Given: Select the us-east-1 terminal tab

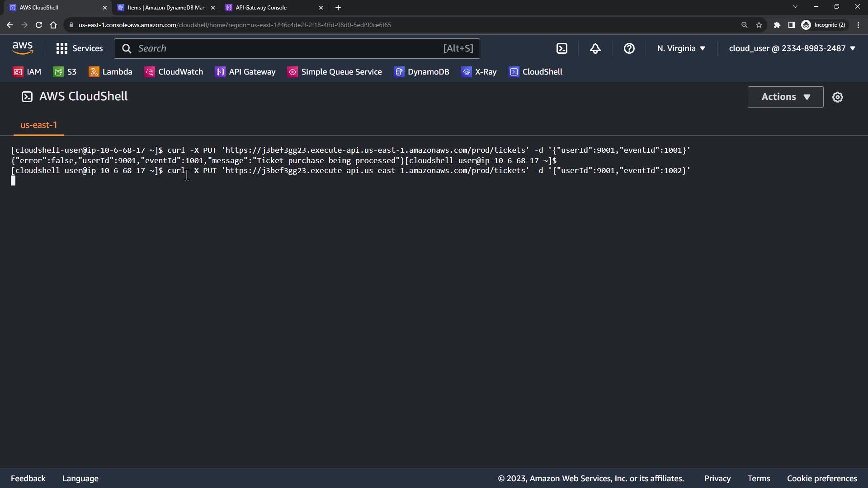Looking at the screenshot, I should click(x=39, y=125).
